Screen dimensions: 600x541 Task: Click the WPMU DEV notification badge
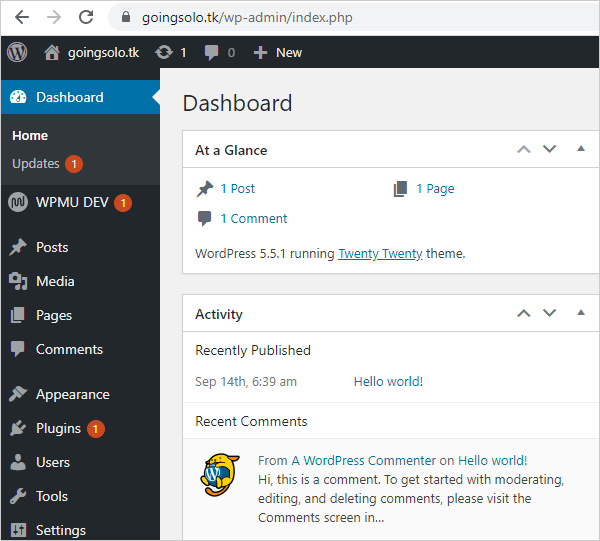[123, 203]
